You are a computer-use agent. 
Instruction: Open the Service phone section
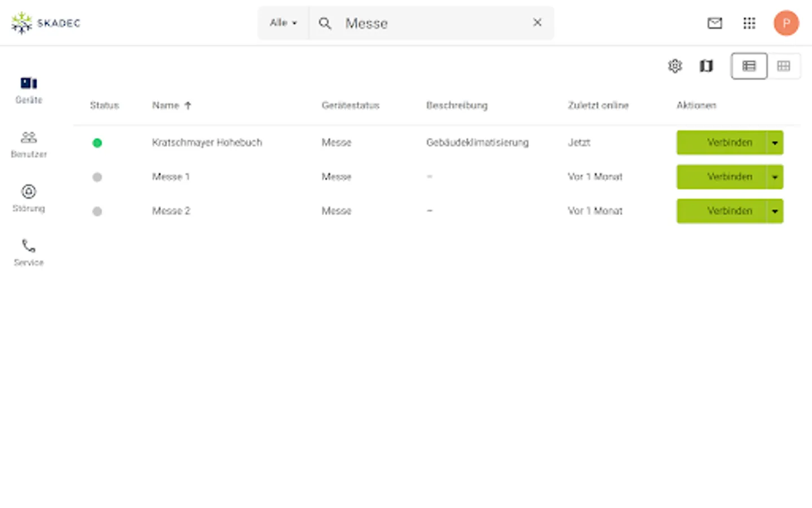click(29, 253)
